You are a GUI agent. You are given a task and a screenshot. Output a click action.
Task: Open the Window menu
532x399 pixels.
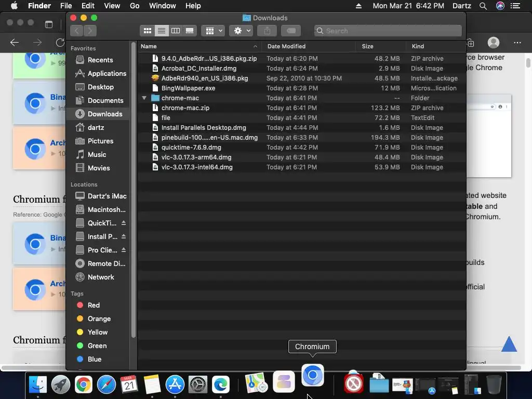[163, 6]
